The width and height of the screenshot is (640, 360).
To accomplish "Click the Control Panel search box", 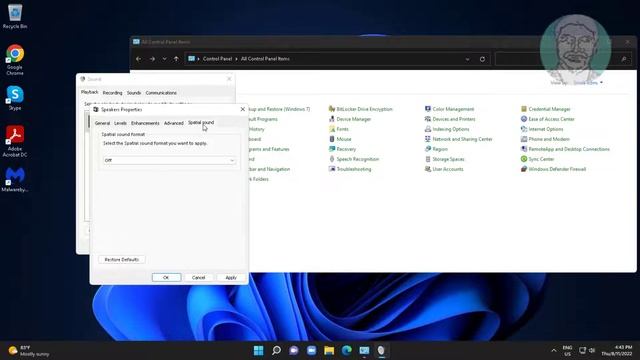I will [x=563, y=59].
